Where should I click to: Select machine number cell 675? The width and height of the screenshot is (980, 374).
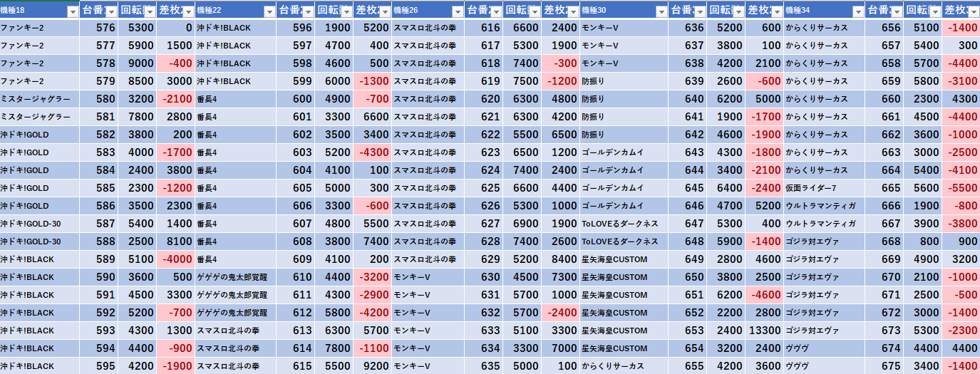tap(884, 366)
